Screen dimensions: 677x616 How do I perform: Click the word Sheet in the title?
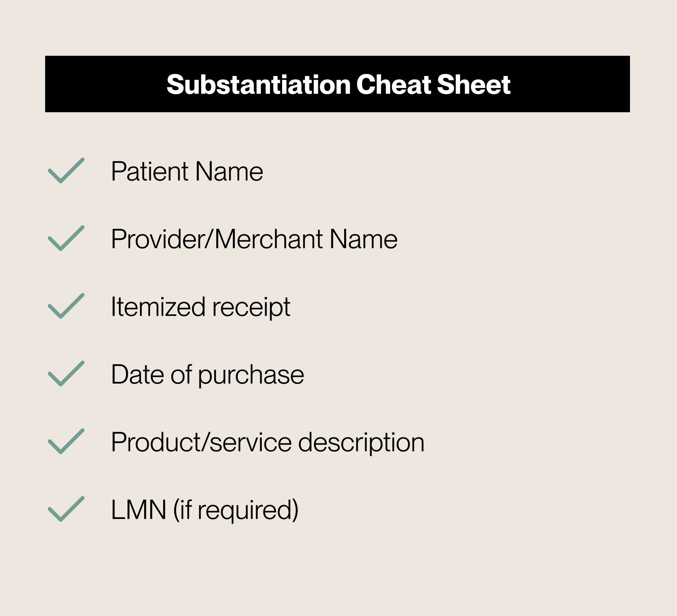[474, 85]
